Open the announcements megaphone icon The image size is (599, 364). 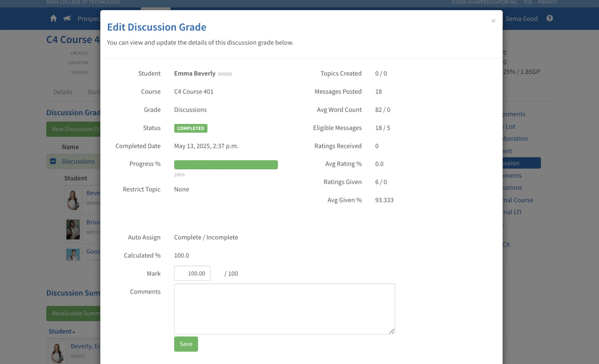pos(67,18)
